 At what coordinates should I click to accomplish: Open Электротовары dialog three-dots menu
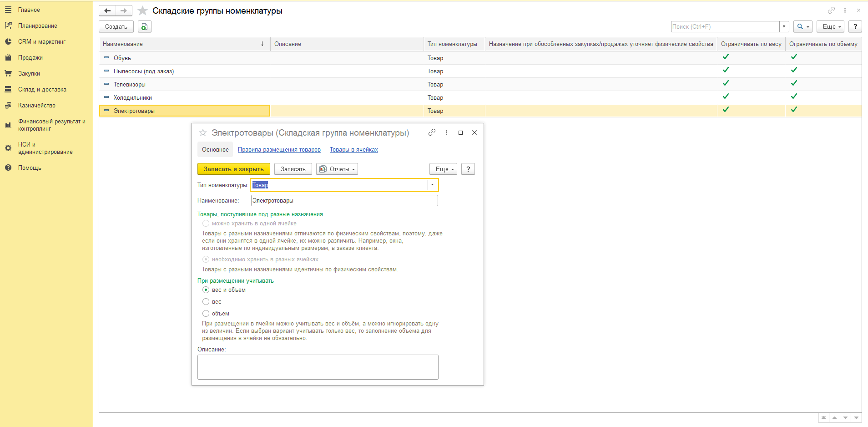pyautogui.click(x=446, y=132)
